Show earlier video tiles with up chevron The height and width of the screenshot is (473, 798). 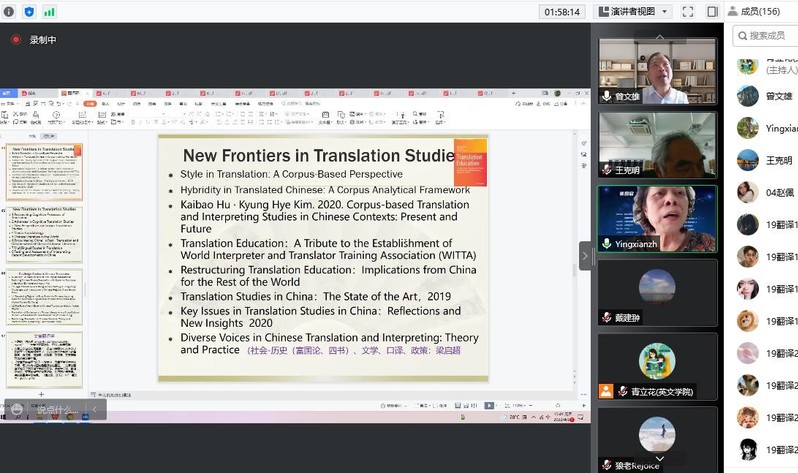pyautogui.click(x=660, y=37)
